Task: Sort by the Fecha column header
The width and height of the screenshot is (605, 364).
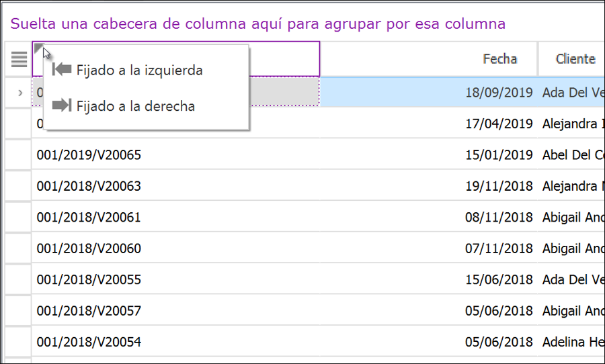Action: [x=499, y=59]
